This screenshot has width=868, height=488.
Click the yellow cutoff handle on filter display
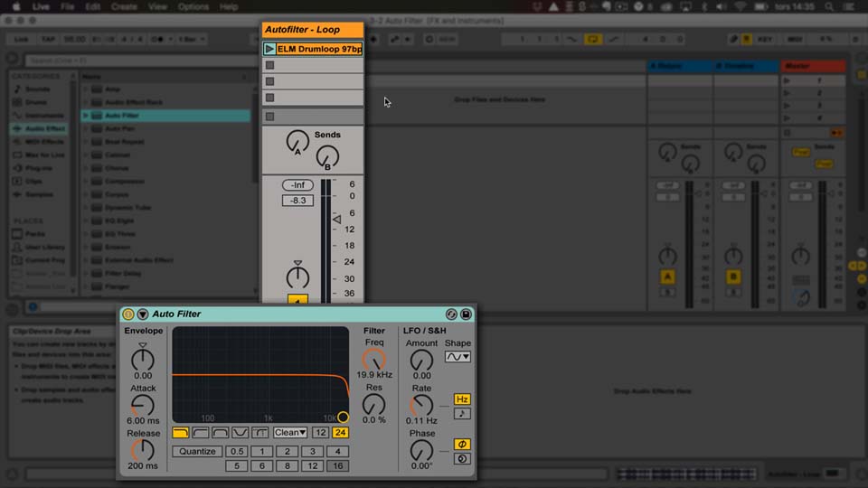coord(344,417)
